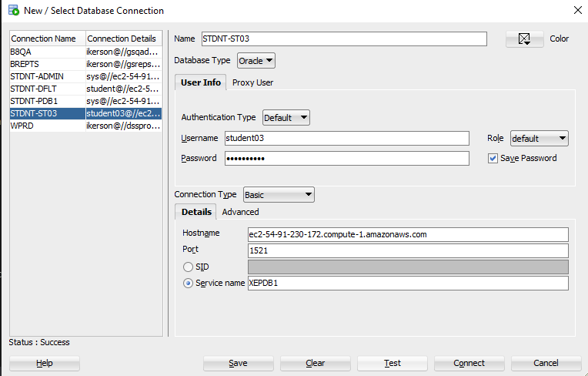Image resolution: width=588 pixels, height=376 pixels.
Task: Open the Database Type dropdown
Action: pos(256,60)
